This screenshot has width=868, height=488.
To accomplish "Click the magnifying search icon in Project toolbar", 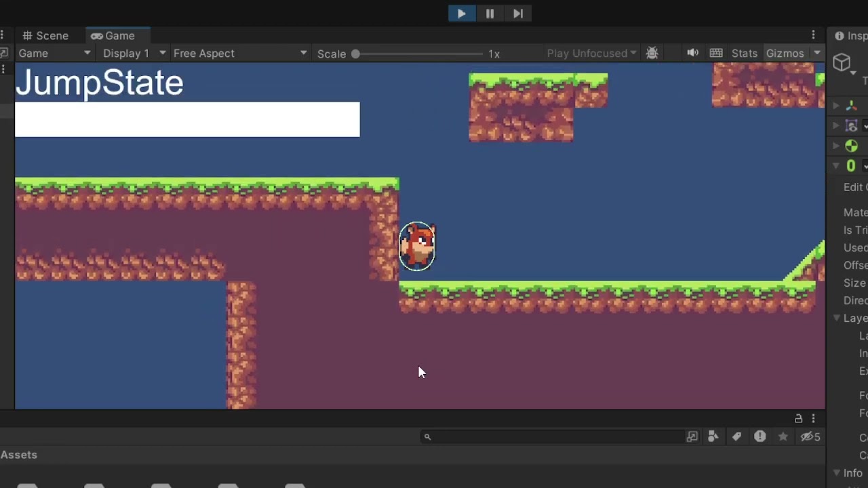I will point(427,436).
